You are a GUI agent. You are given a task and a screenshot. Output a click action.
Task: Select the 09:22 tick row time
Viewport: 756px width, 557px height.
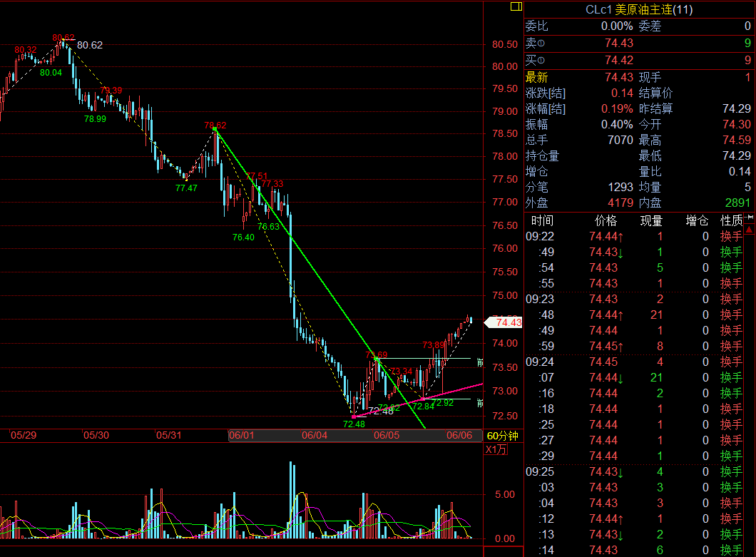pos(540,236)
